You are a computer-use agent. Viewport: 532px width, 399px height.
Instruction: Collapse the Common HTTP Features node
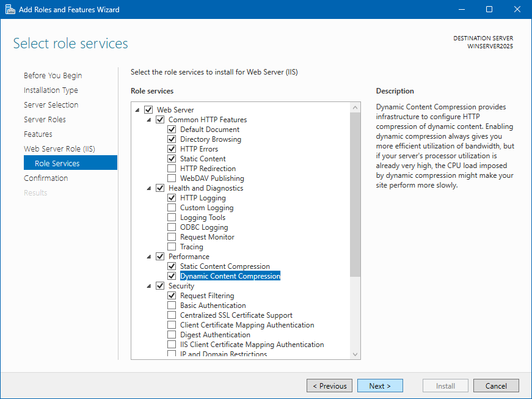click(149, 120)
